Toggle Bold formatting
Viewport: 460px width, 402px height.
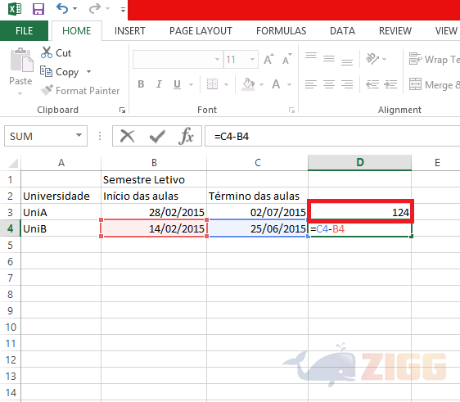pos(141,84)
